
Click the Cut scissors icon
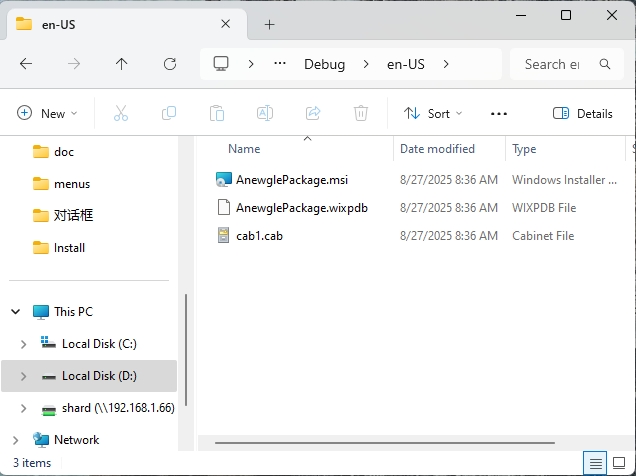click(121, 114)
